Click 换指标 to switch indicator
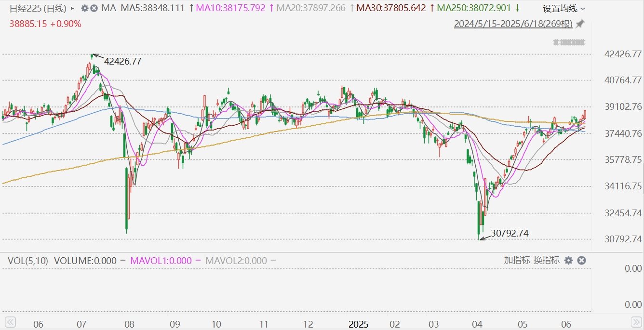Viewport: 644px width, 330px height. click(x=547, y=260)
